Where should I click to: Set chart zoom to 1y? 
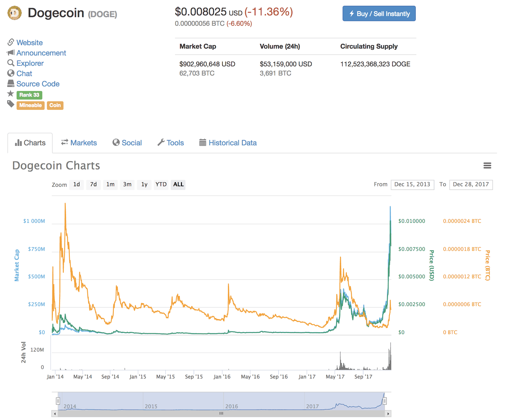click(144, 185)
